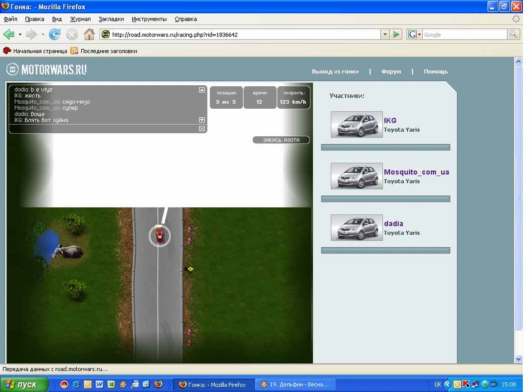532x392 pixels.
Task: Launch Word from the Quick Launch bar
Action: click(x=100, y=384)
